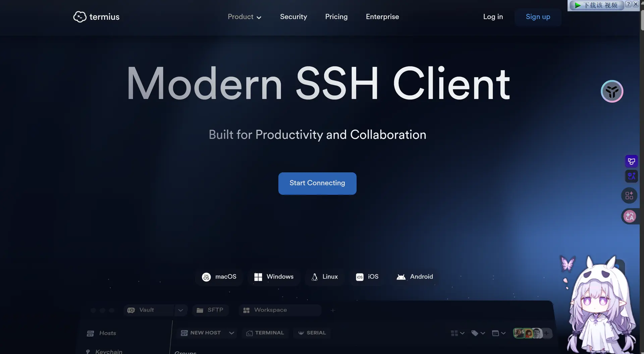Go to the Pricing page

coord(336,17)
